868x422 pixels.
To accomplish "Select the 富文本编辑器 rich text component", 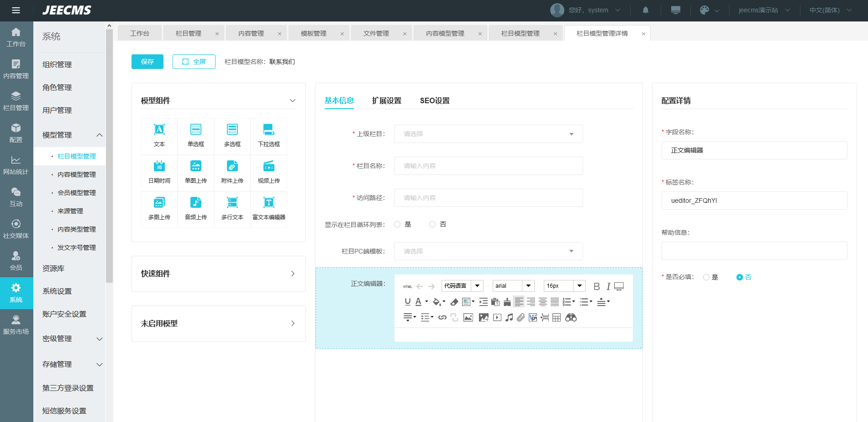I will point(269,209).
